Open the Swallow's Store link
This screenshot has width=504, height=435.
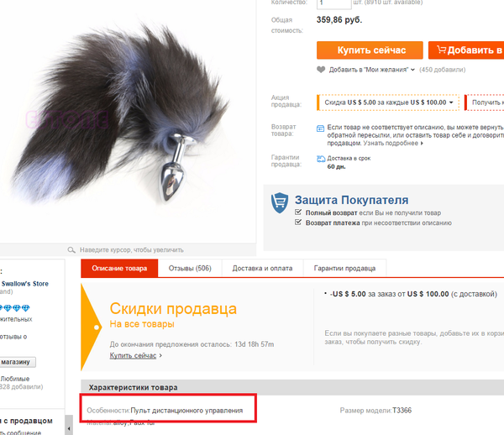click(25, 284)
